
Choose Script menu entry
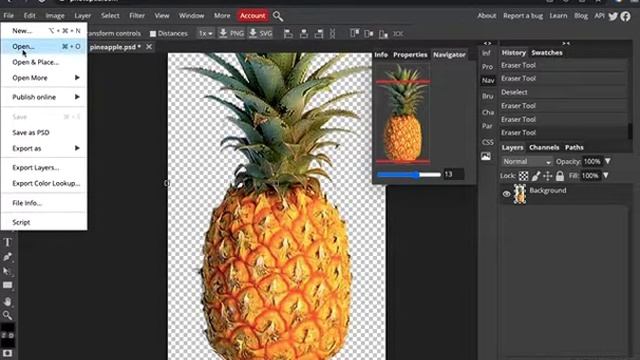44,222
